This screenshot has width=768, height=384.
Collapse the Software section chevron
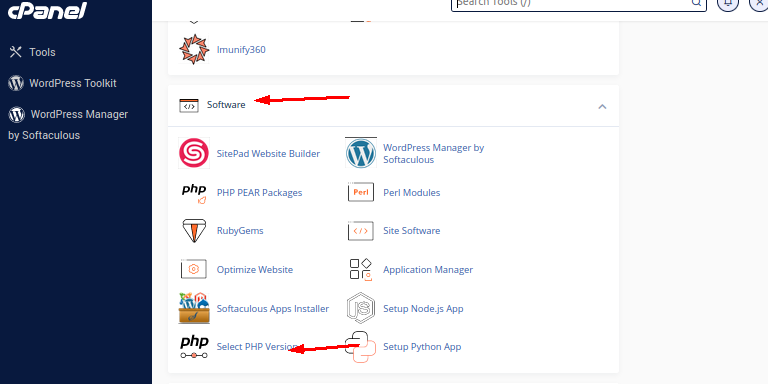click(602, 106)
